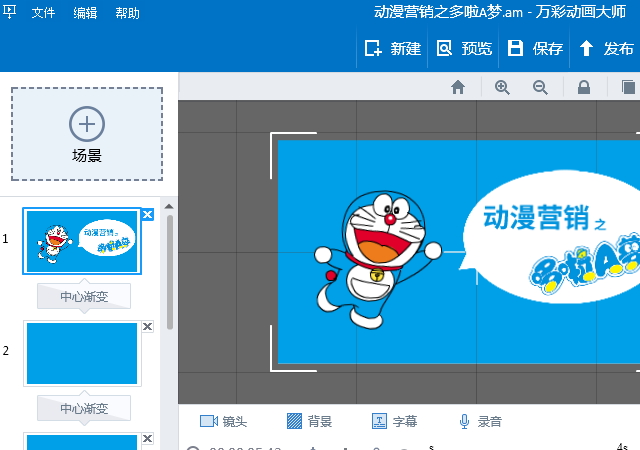This screenshot has height=450, width=640.
Task: Add a 镜头 camera to the timeline
Action: click(x=223, y=422)
